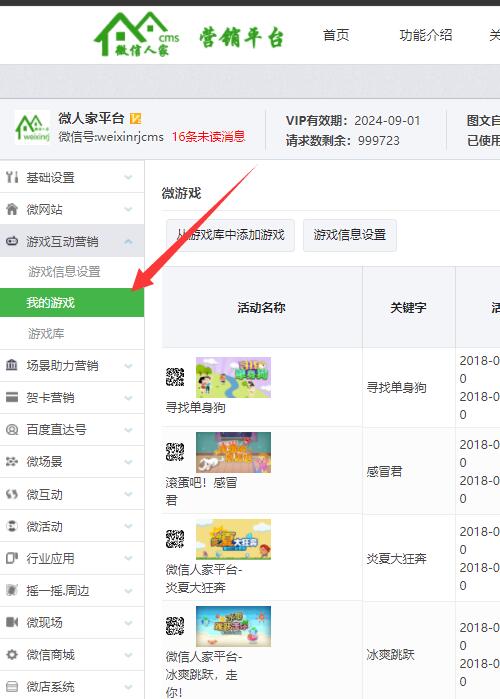Click the 滚蛋吧！感冒君 game thumbnail
This screenshot has height=699, width=500.
233,452
